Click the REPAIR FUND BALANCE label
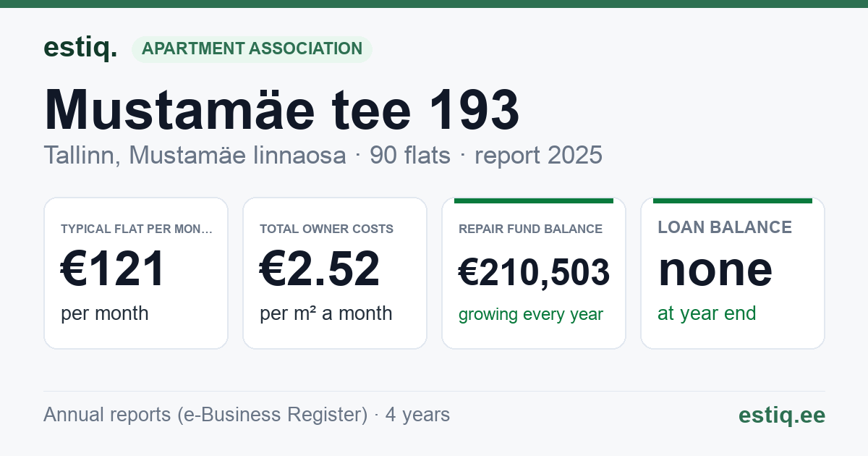Screen dimensions: 868x456 (530, 229)
